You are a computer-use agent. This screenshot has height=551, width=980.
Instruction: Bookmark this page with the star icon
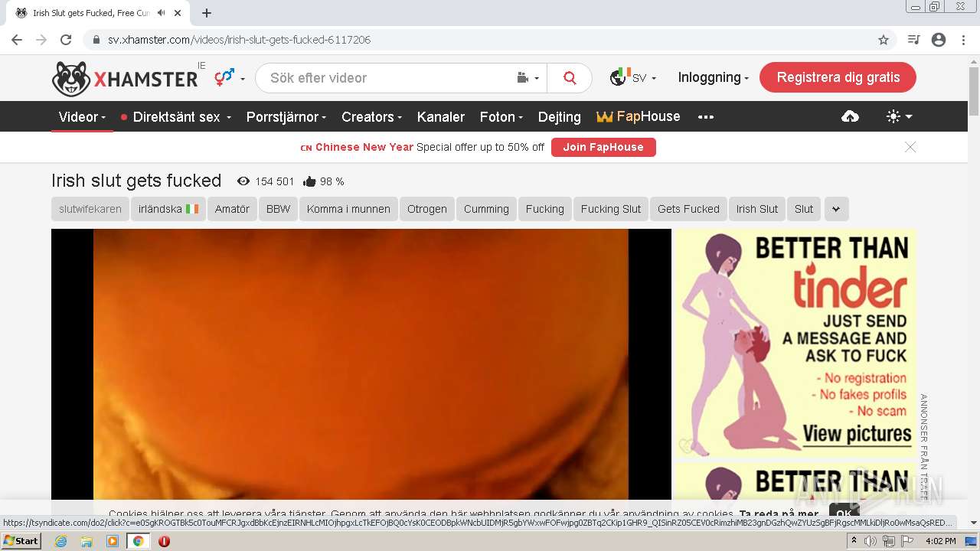pyautogui.click(x=883, y=40)
